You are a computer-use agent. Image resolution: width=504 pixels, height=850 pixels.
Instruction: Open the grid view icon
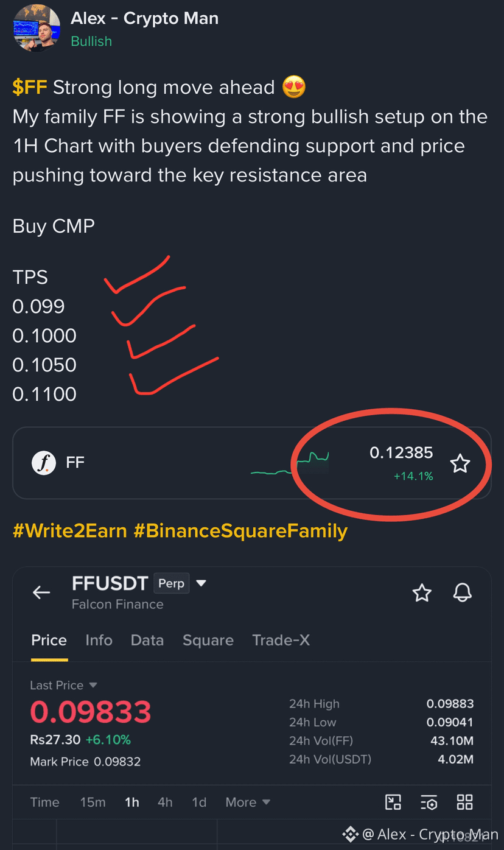[465, 802]
